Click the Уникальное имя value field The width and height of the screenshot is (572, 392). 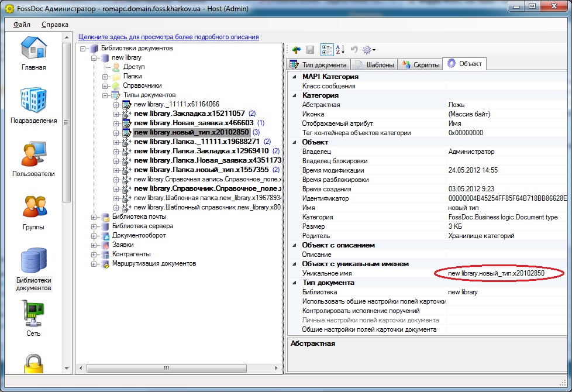coord(496,273)
